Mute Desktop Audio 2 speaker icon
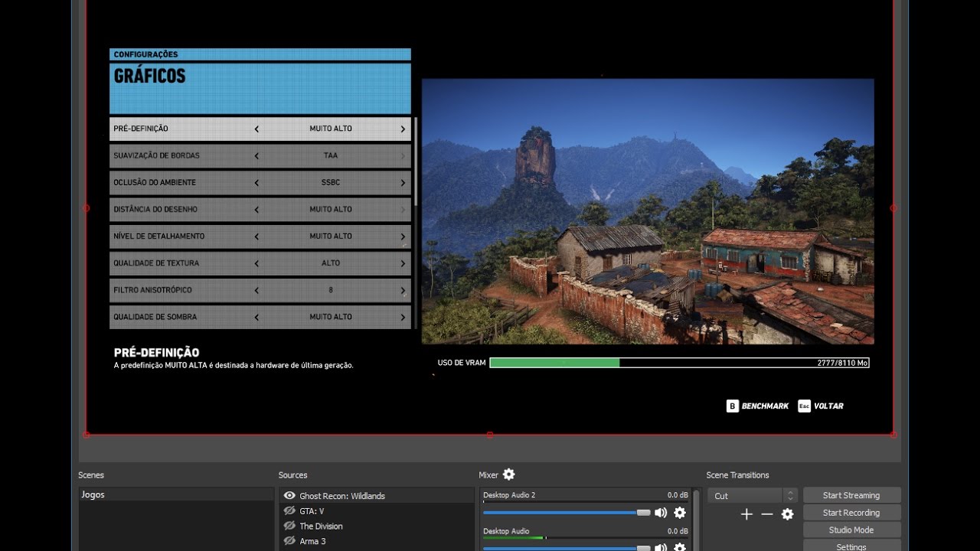This screenshot has width=980, height=551. coord(661,513)
